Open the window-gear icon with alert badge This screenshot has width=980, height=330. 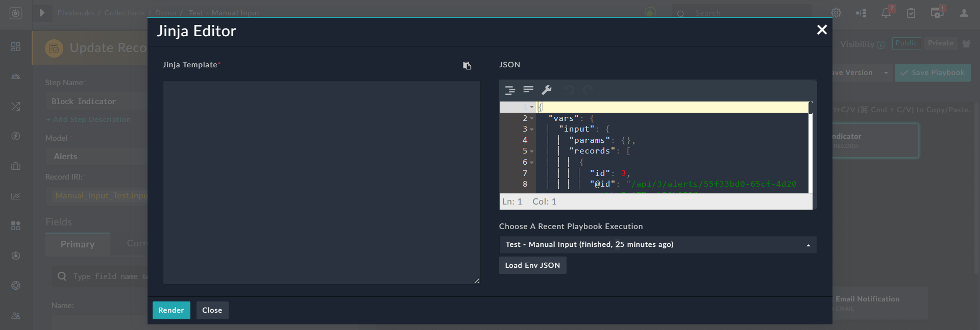(x=938, y=12)
